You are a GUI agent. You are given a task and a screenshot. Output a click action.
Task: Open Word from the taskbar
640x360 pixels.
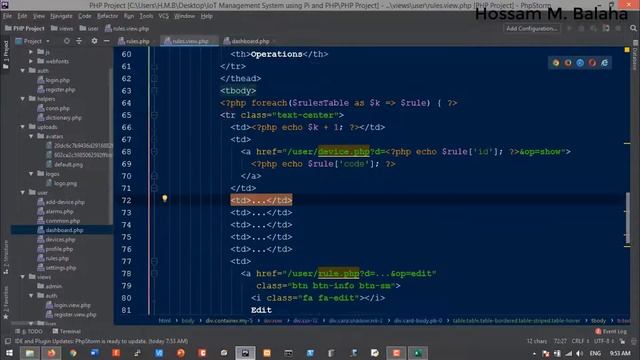[95, 353]
